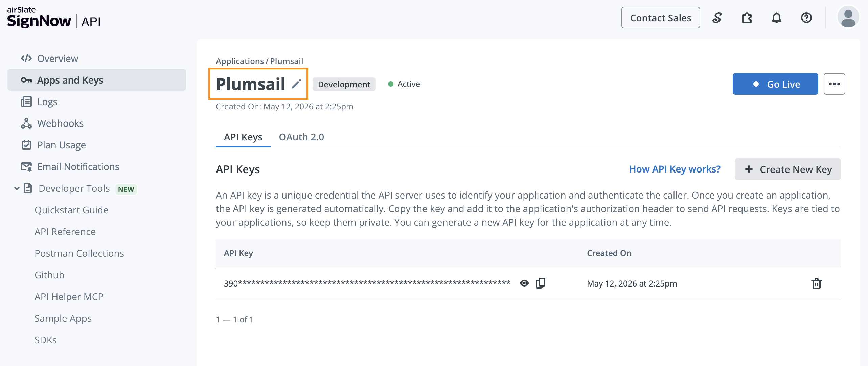Open the puzzle-piece integrations icon
The width and height of the screenshot is (868, 366).
[x=747, y=18]
